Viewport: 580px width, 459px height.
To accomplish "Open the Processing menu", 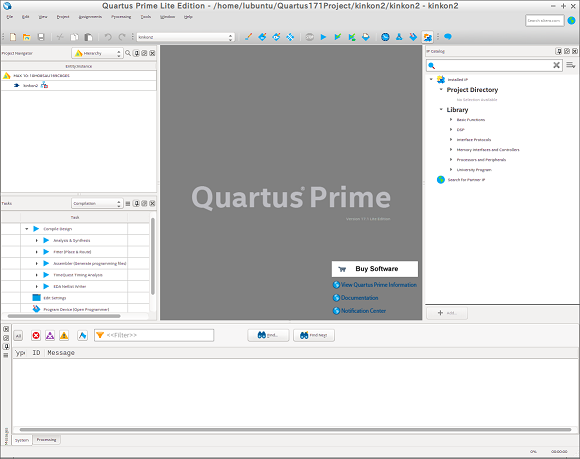I will (121, 17).
